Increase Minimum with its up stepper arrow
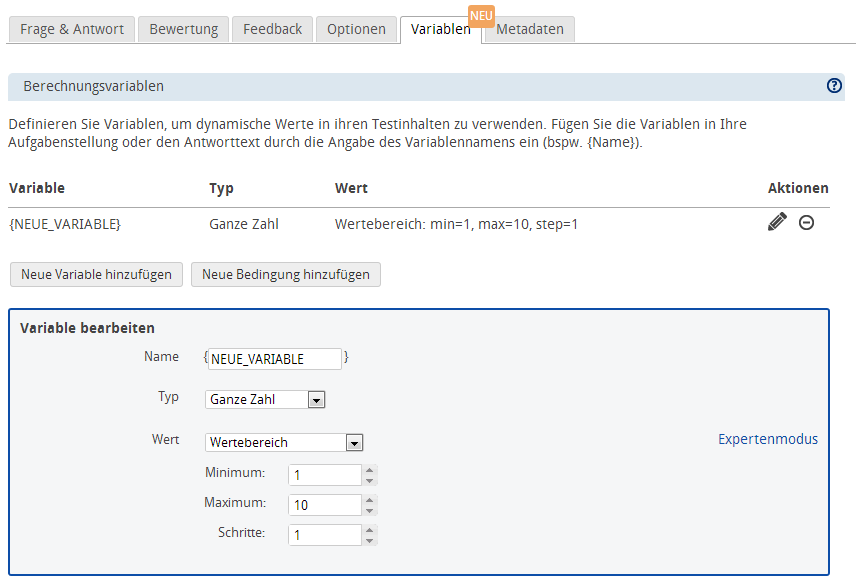Image resolution: width=856 pixels, height=586 pixels. [x=368, y=470]
